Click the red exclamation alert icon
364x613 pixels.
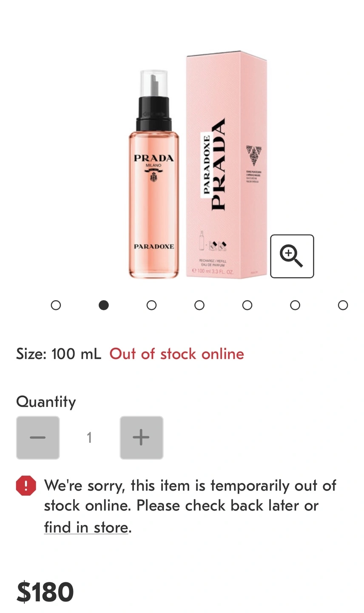click(26, 486)
